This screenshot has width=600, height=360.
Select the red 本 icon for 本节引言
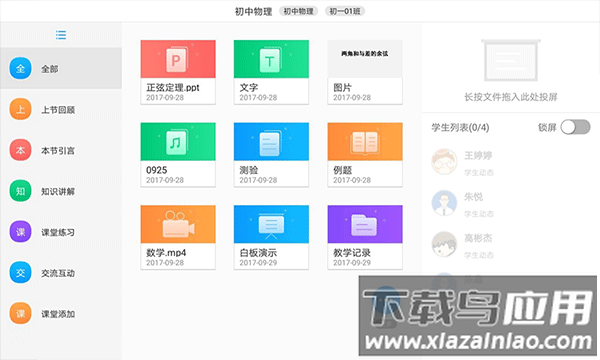tap(20, 150)
